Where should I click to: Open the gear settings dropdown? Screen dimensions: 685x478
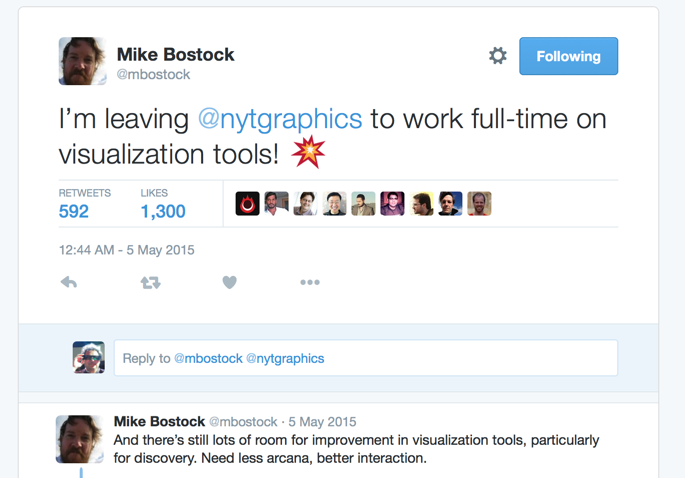497,56
